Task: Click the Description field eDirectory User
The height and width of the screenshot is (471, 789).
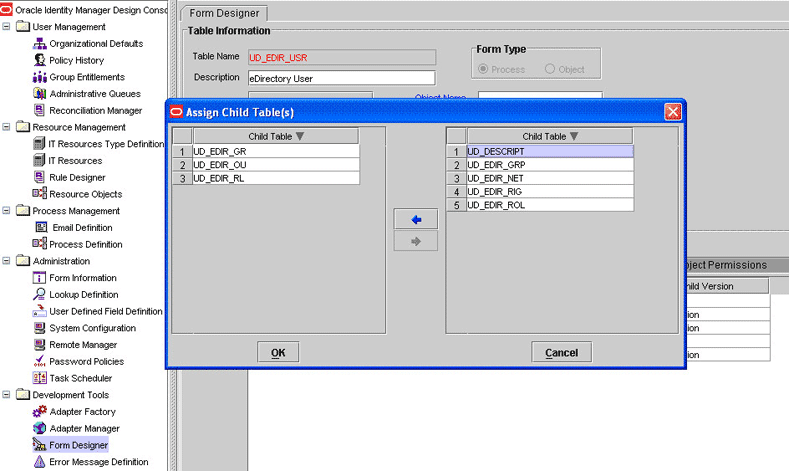Action: pyautogui.click(x=342, y=78)
